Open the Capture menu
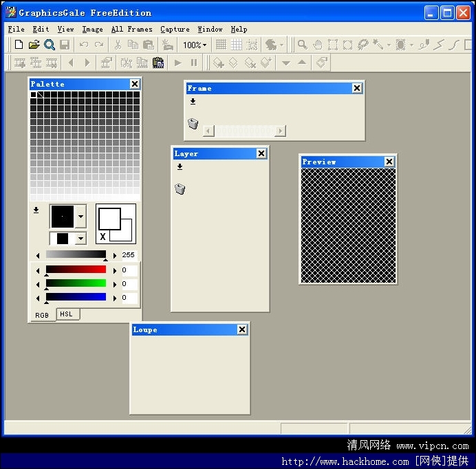 point(175,29)
